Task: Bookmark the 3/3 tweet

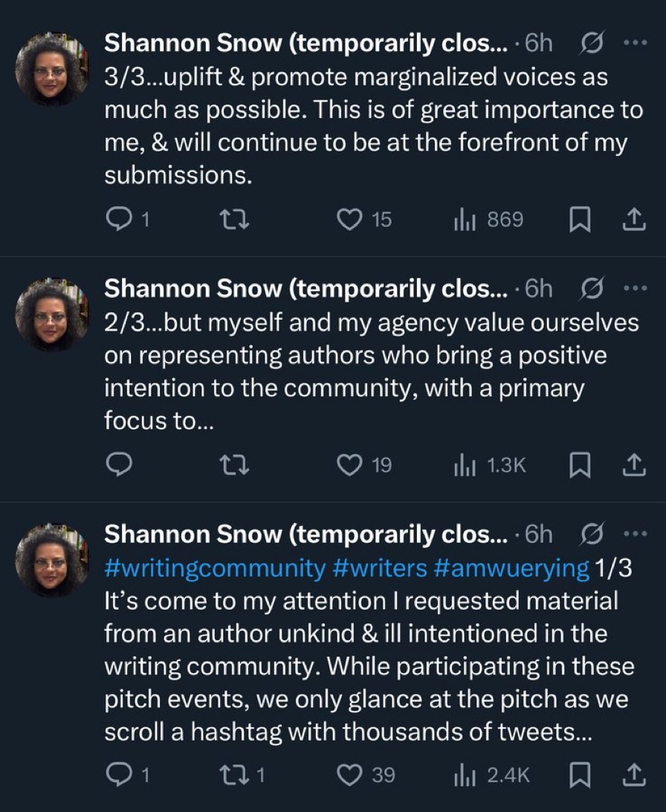Action: tap(578, 220)
